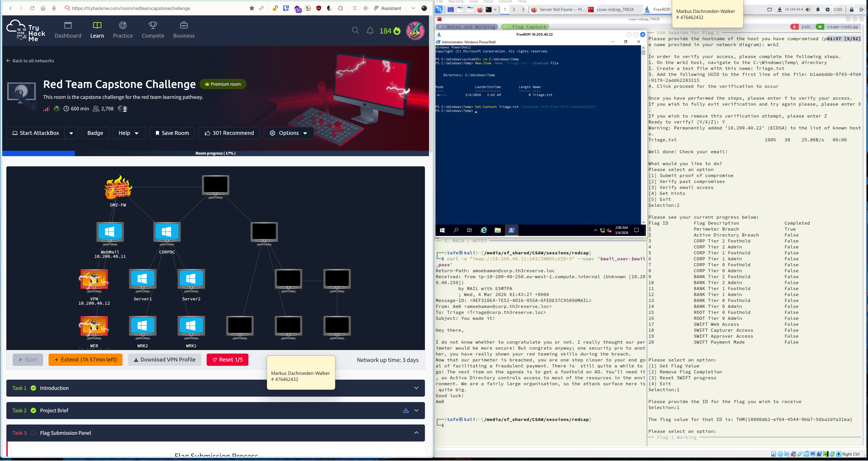Click the browser reload page icon

click(x=32, y=8)
